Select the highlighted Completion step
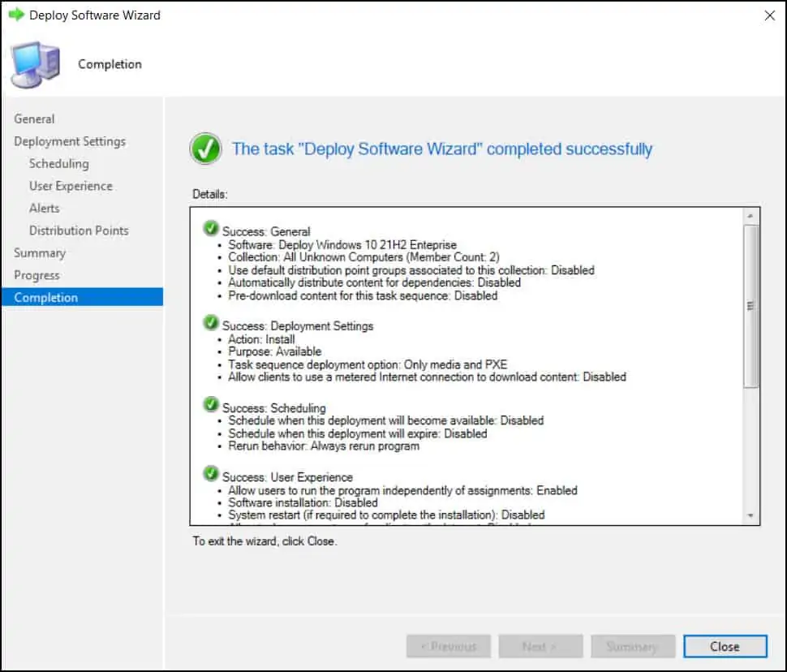Image resolution: width=787 pixels, height=672 pixels. [x=82, y=297]
